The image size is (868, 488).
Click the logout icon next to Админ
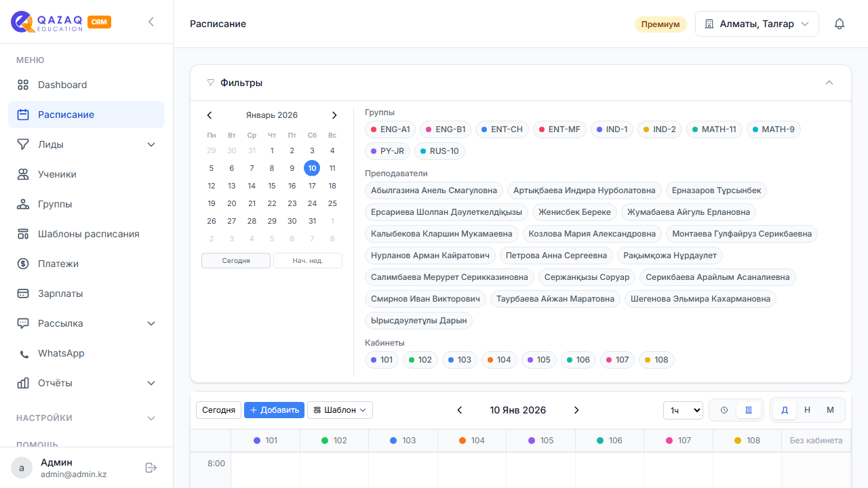coord(151,468)
